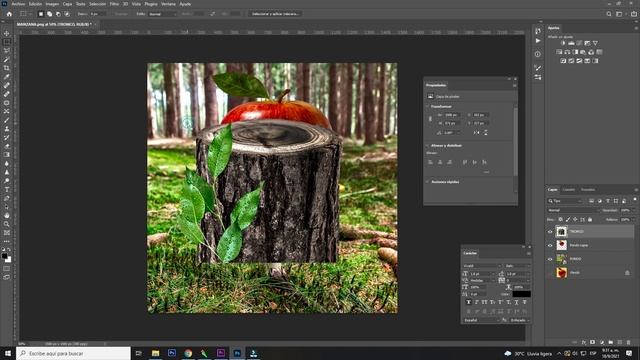Click the foreground color swatch

4,256
